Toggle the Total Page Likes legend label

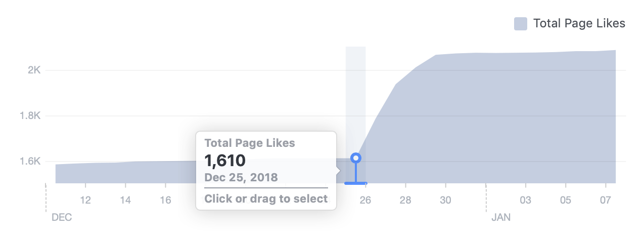click(579, 23)
